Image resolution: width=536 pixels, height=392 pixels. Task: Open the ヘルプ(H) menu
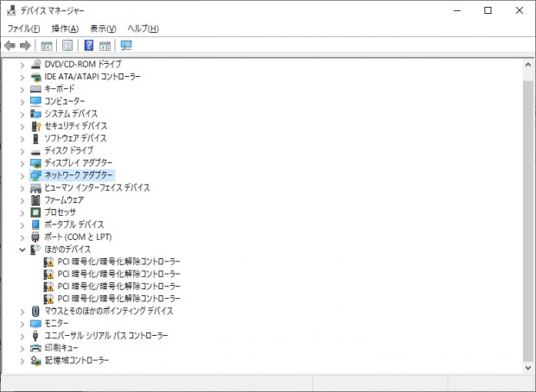(143, 28)
